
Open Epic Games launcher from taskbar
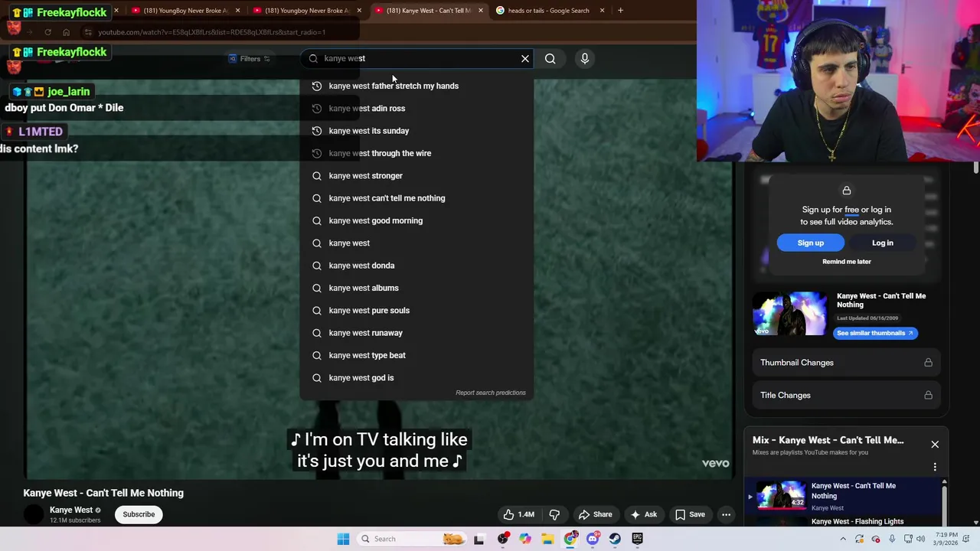pyautogui.click(x=638, y=539)
